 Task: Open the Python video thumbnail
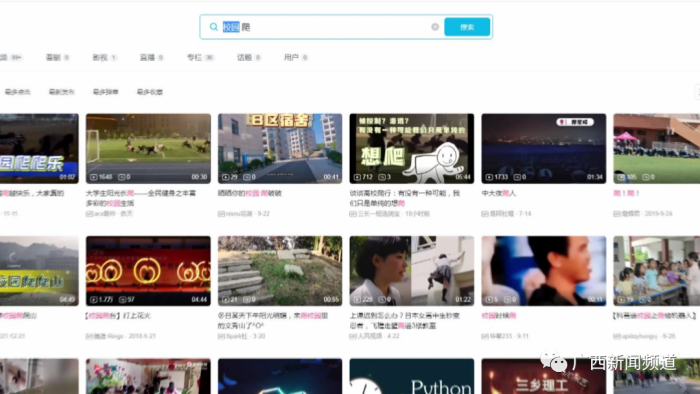point(412,376)
